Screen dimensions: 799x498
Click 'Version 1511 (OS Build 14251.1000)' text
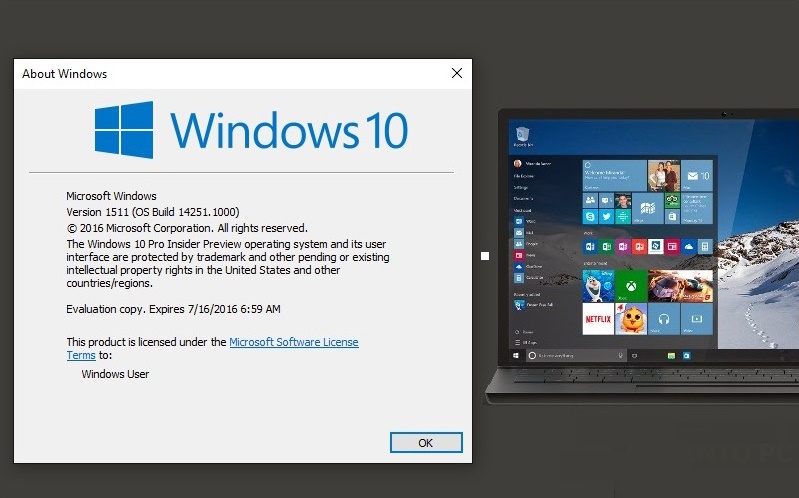(153, 212)
